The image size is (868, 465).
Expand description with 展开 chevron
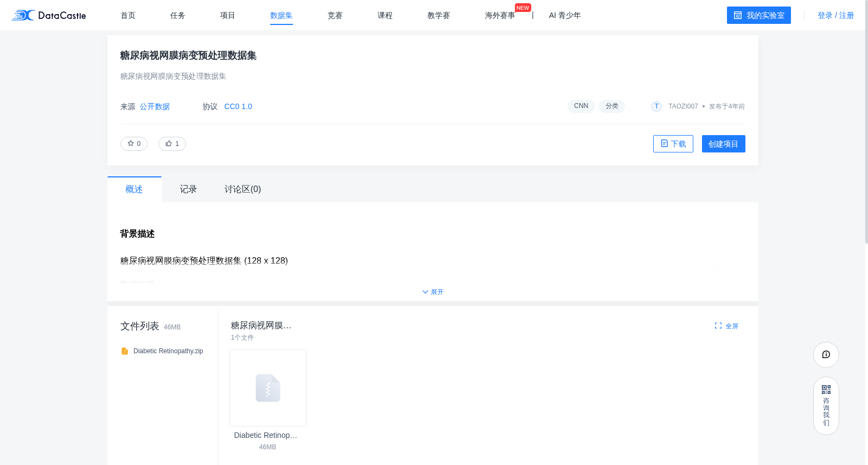(433, 292)
